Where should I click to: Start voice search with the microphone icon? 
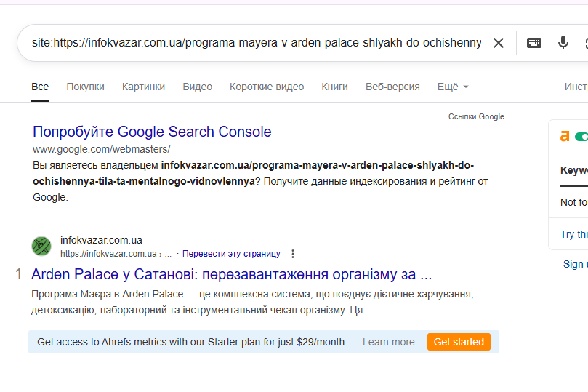[563, 43]
